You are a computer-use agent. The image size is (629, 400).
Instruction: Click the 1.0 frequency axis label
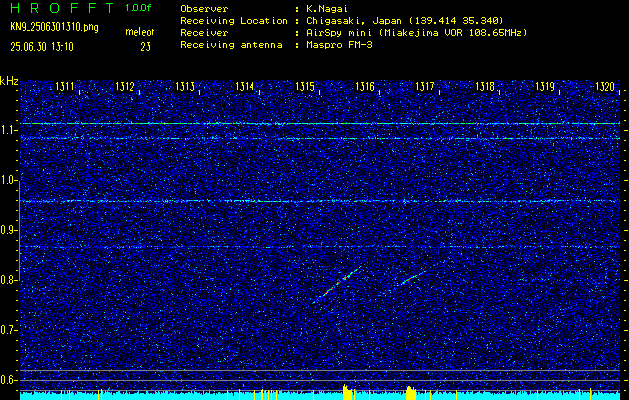(6, 180)
